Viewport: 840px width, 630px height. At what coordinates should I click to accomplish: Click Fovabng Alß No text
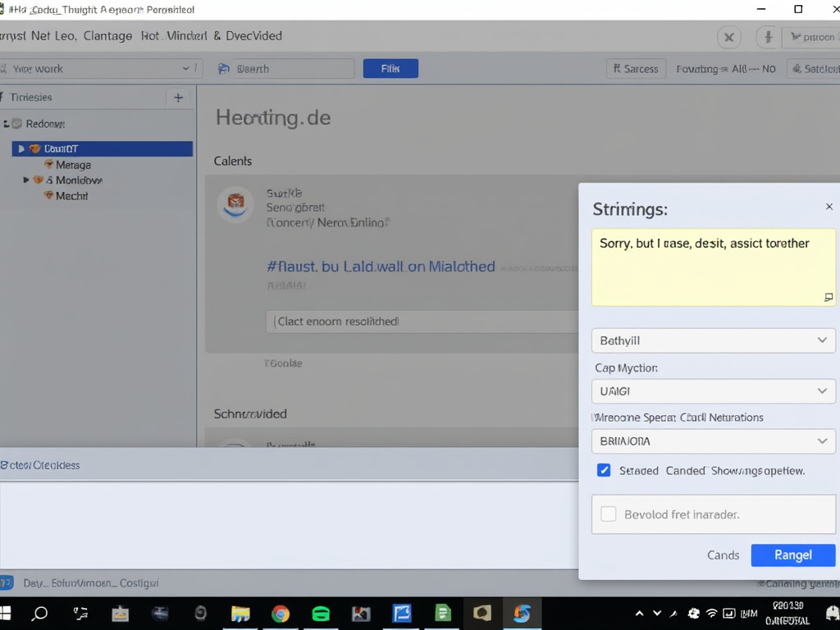(x=725, y=69)
